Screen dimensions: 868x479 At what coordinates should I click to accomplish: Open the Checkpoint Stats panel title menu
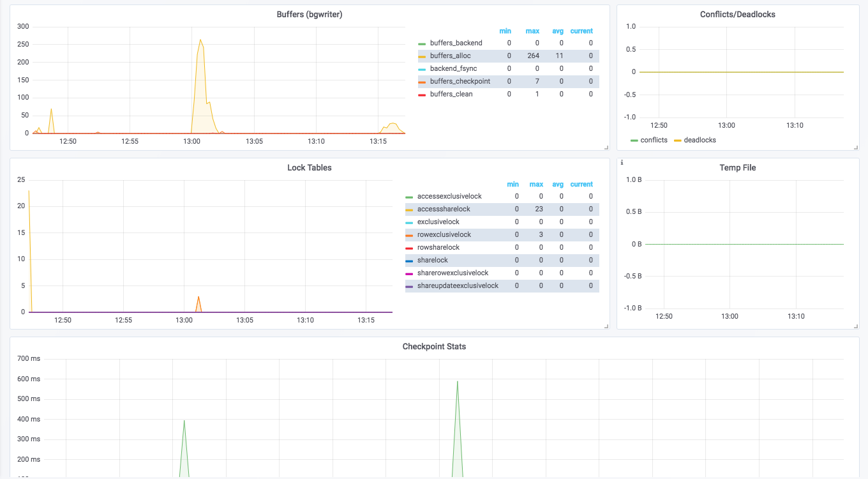(x=434, y=346)
